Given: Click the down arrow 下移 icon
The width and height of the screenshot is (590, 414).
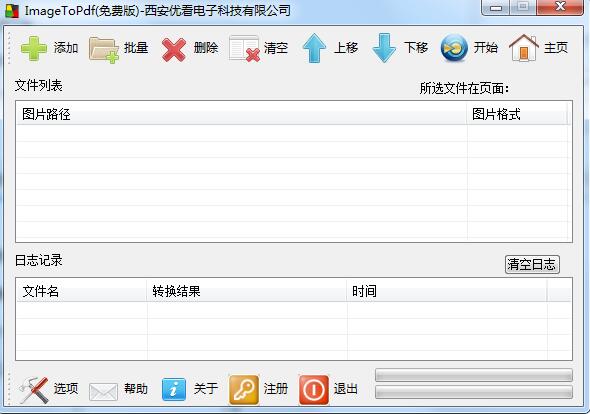Looking at the screenshot, I should pyautogui.click(x=384, y=48).
